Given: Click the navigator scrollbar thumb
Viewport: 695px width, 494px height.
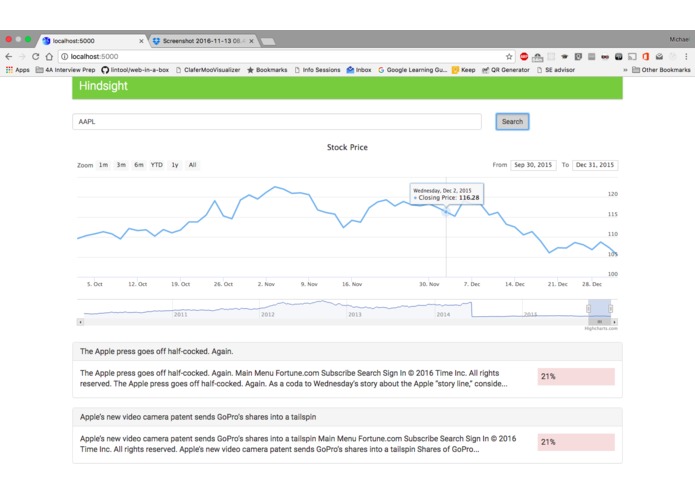Looking at the screenshot, I should point(599,322).
